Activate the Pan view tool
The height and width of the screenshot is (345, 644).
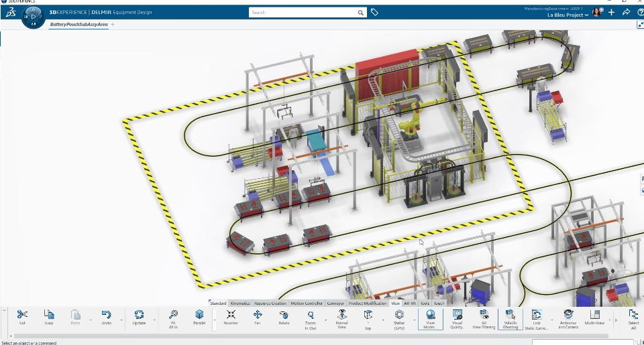[x=258, y=317]
